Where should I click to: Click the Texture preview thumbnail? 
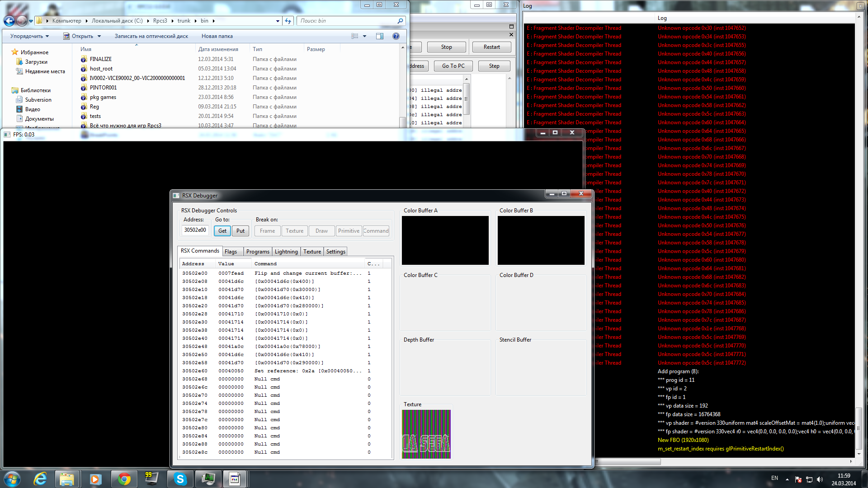tap(426, 434)
